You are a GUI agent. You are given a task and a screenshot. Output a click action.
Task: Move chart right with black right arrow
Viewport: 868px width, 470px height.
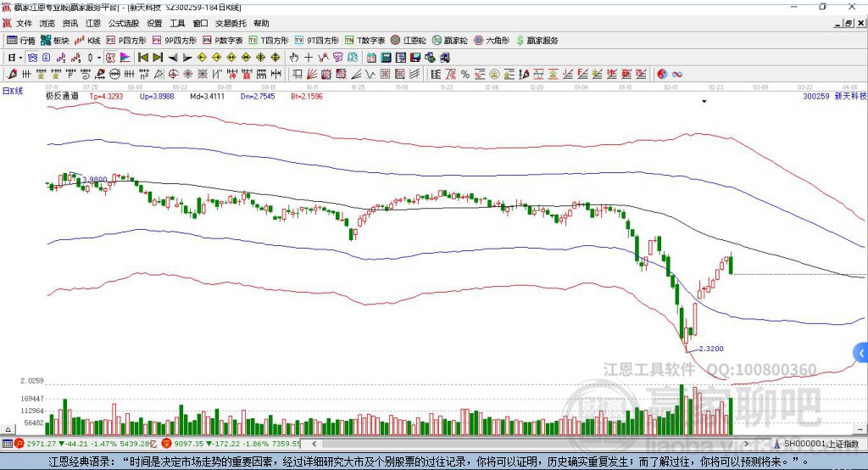pyautogui.click(x=187, y=58)
